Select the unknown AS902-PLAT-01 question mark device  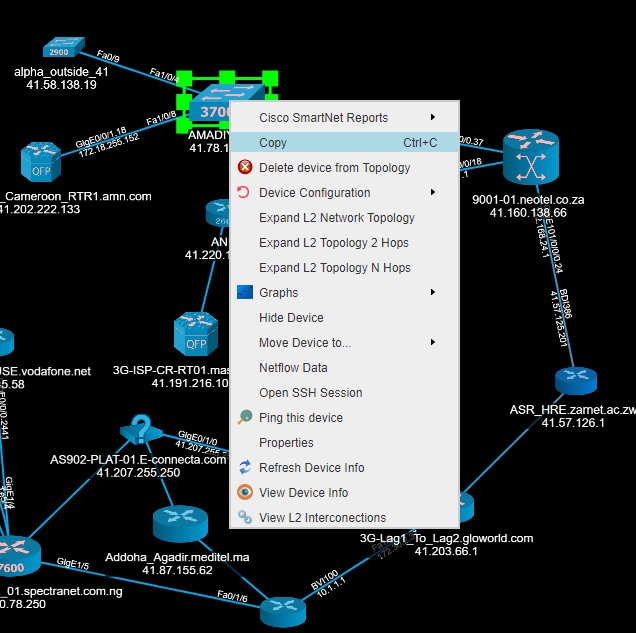click(x=142, y=431)
